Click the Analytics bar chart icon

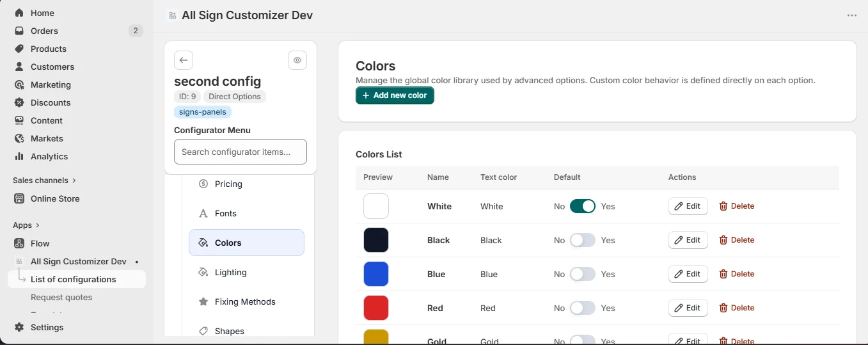point(19,156)
